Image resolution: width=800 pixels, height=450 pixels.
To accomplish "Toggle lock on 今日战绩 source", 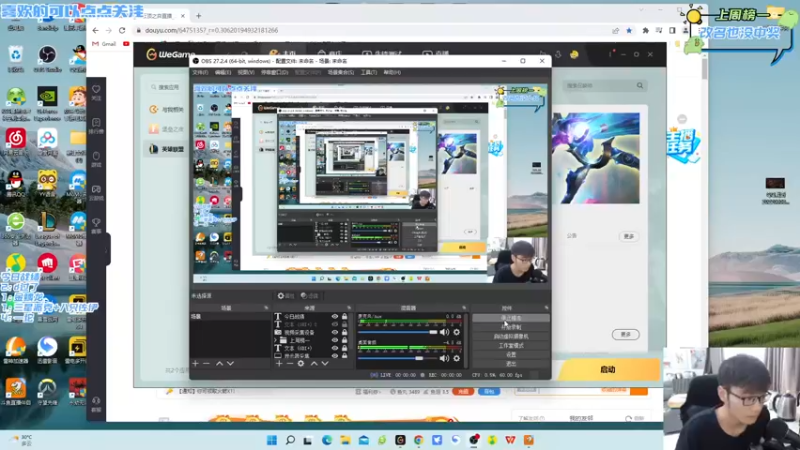I will pos(344,316).
